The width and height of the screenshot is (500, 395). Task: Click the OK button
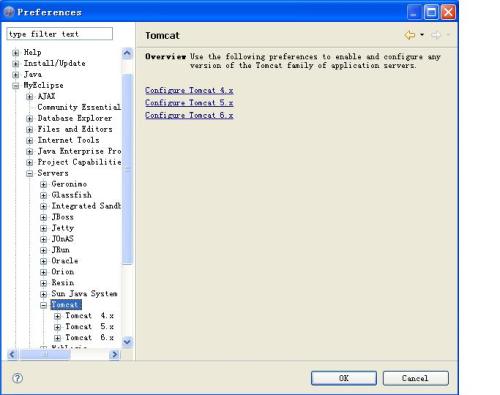point(344,378)
